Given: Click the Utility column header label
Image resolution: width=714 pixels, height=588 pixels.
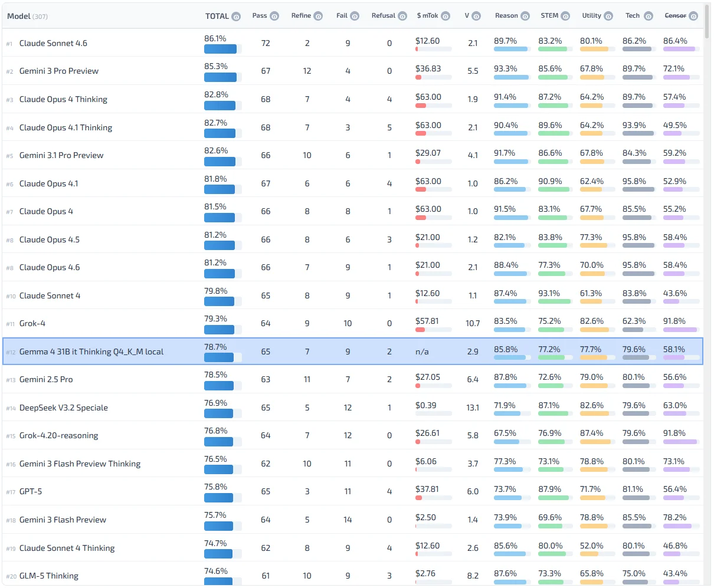Looking at the screenshot, I should 591,15.
